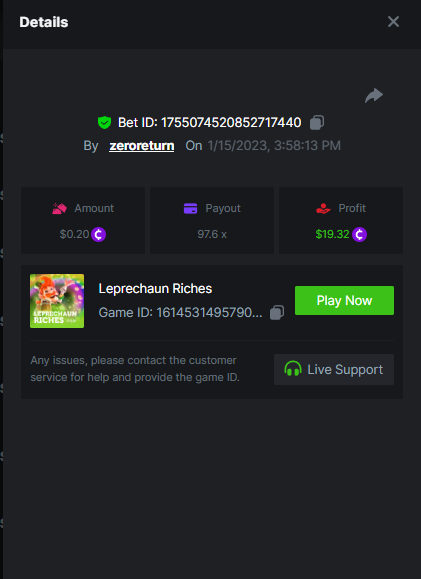Image resolution: width=421 pixels, height=579 pixels.
Task: Click the purple coin beside $0.20
Action: click(x=99, y=234)
